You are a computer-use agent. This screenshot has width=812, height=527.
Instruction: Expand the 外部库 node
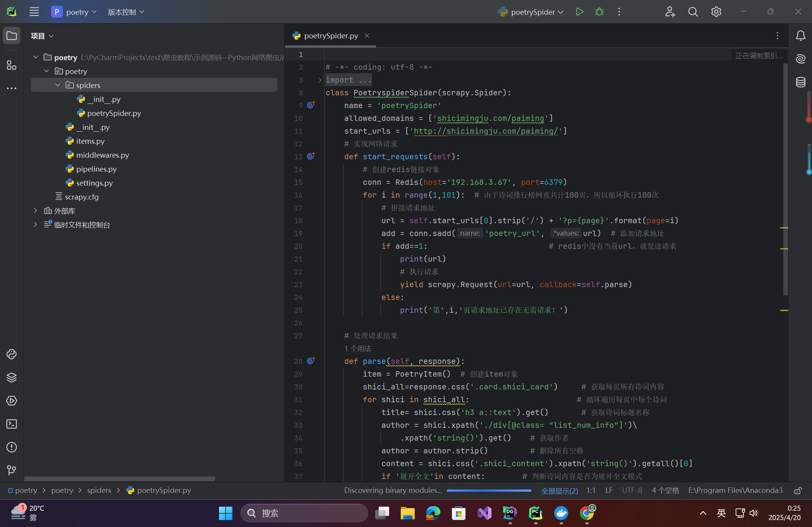point(36,210)
